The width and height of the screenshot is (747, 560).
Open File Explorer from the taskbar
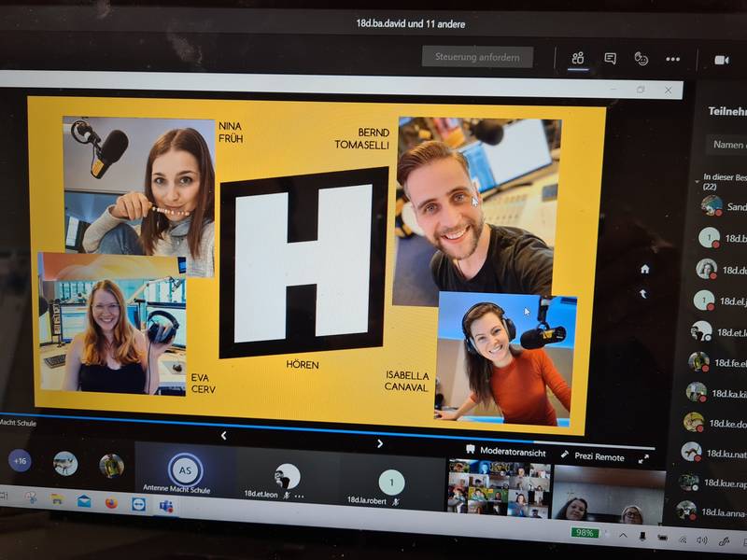[x=57, y=499]
